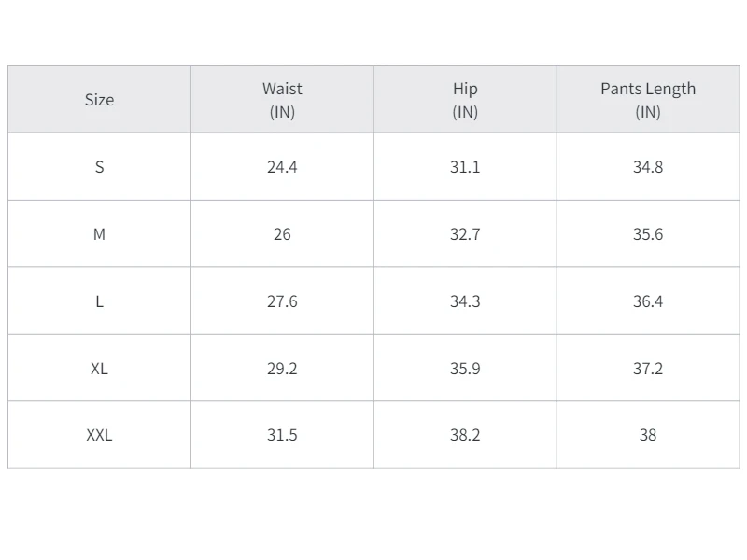This screenshot has height=560, width=747.
Task: Click the Pants Length (IN) header
Action: [x=648, y=100]
